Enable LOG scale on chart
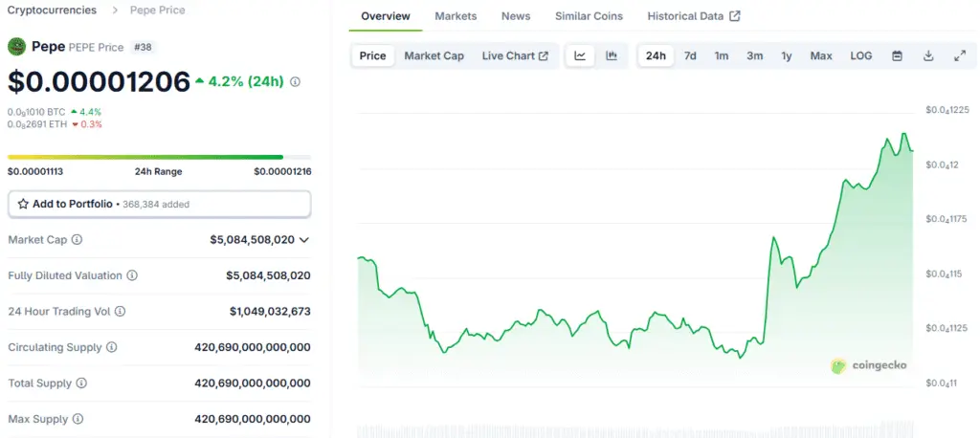 [860, 55]
